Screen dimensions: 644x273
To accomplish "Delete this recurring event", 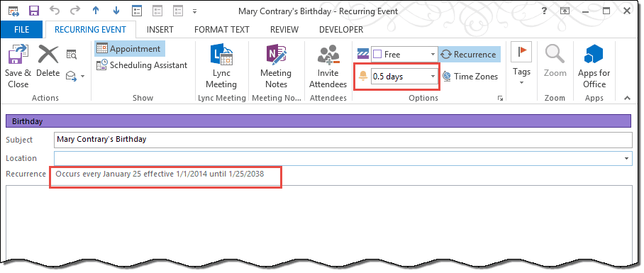I will (x=48, y=62).
